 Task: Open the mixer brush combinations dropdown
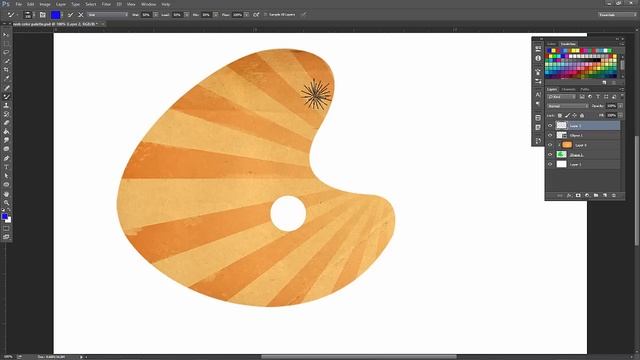pyautogui.click(x=108, y=15)
